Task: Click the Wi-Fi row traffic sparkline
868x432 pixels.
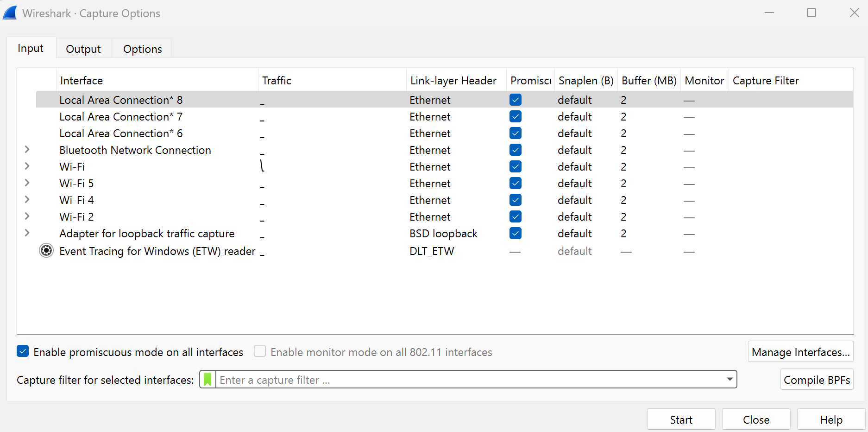Action: (x=262, y=166)
